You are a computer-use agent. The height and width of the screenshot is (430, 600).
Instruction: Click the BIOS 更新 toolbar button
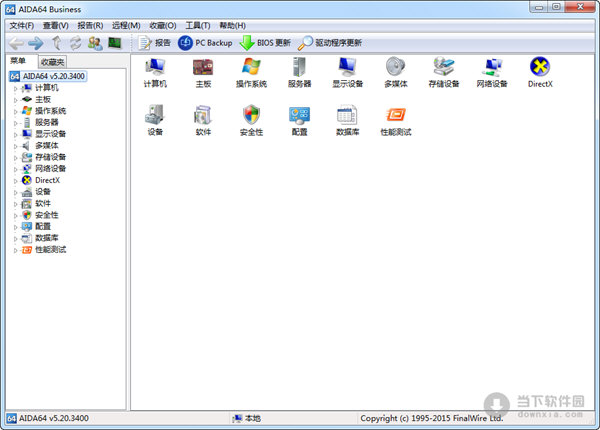265,43
